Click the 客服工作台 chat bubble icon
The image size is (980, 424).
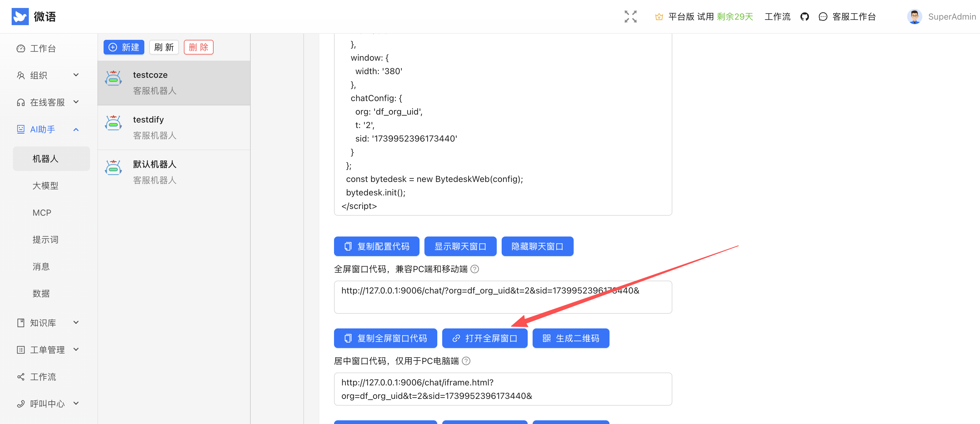pos(822,17)
